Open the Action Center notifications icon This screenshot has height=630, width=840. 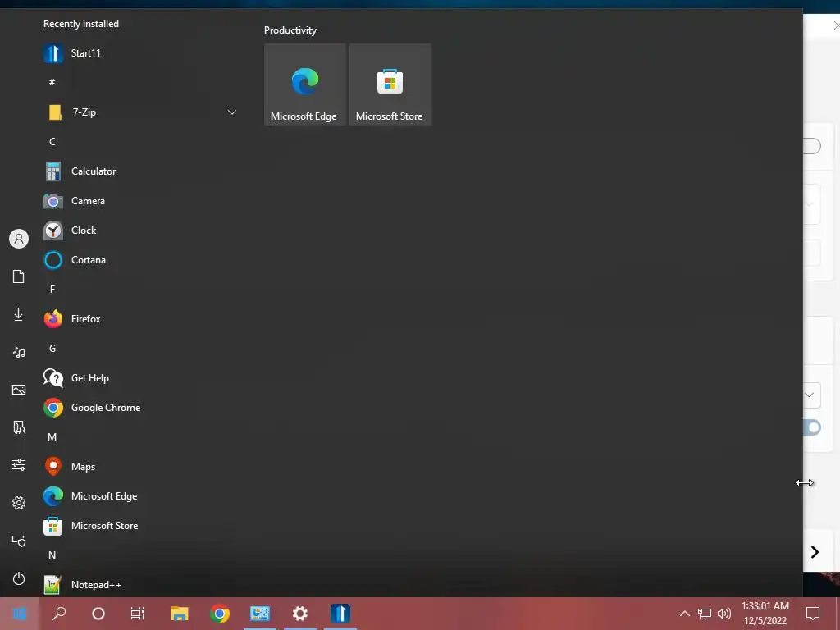point(813,614)
